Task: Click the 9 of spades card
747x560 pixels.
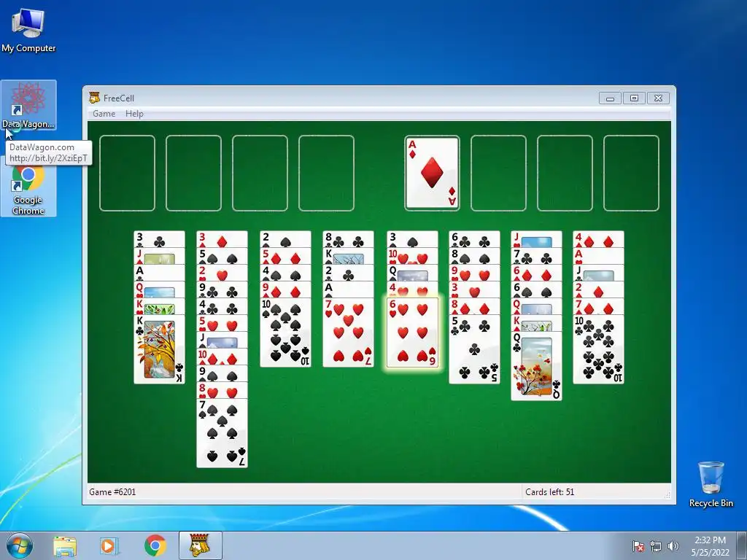Action: pyautogui.click(x=222, y=373)
